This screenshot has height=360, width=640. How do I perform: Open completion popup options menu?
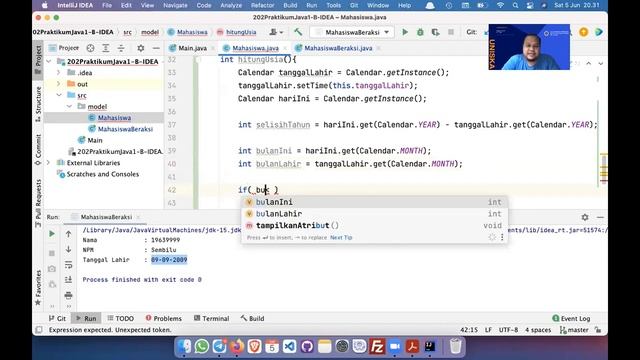click(x=502, y=237)
